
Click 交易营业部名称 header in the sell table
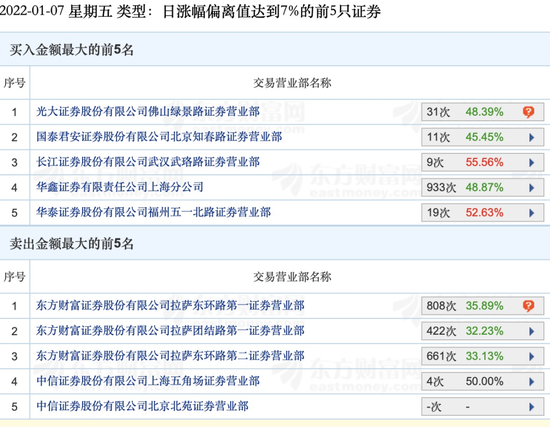click(x=292, y=277)
